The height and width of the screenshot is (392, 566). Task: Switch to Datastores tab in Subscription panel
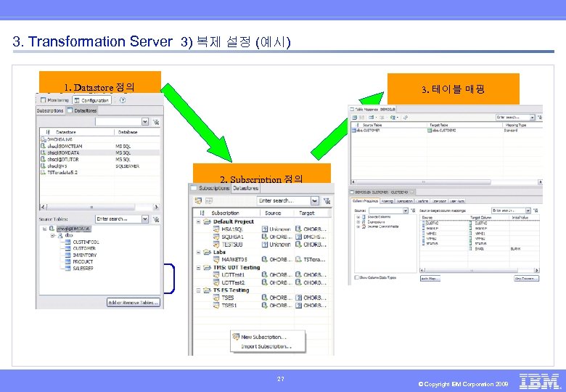click(x=245, y=188)
